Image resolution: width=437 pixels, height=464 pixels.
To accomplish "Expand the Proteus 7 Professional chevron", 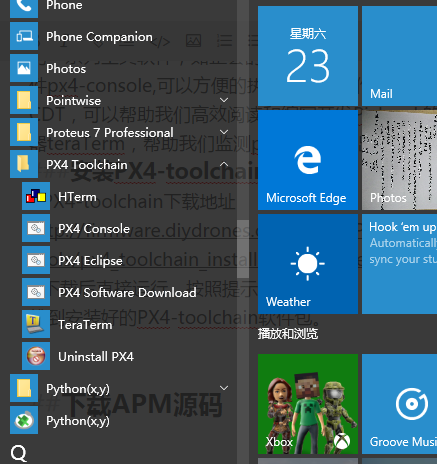I will [224, 132].
